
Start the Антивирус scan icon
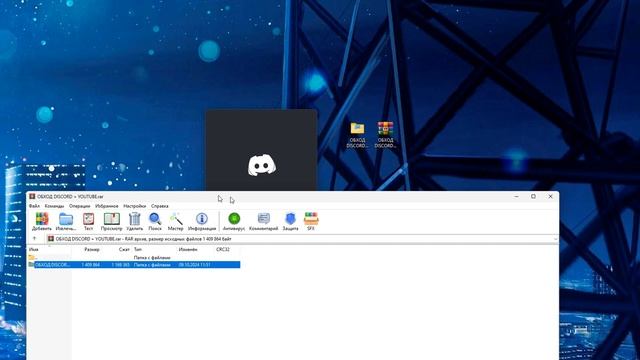[x=234, y=222]
